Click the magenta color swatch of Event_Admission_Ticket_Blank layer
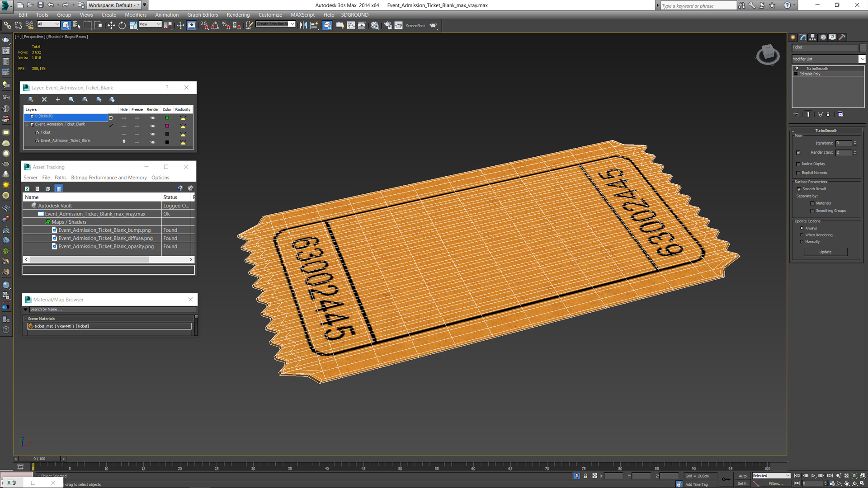Image resolution: width=868 pixels, height=488 pixels. coord(167,126)
